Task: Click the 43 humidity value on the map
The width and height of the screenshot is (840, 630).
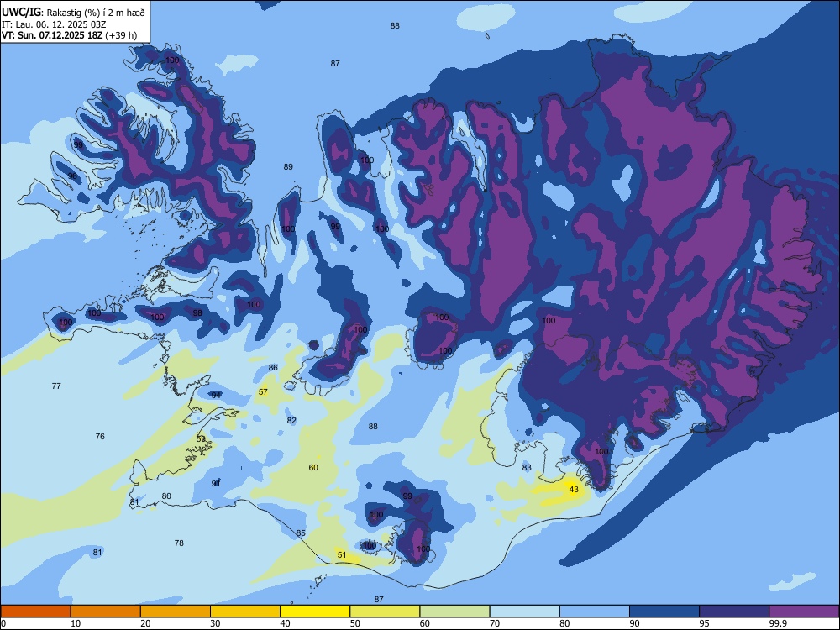Action: point(574,489)
